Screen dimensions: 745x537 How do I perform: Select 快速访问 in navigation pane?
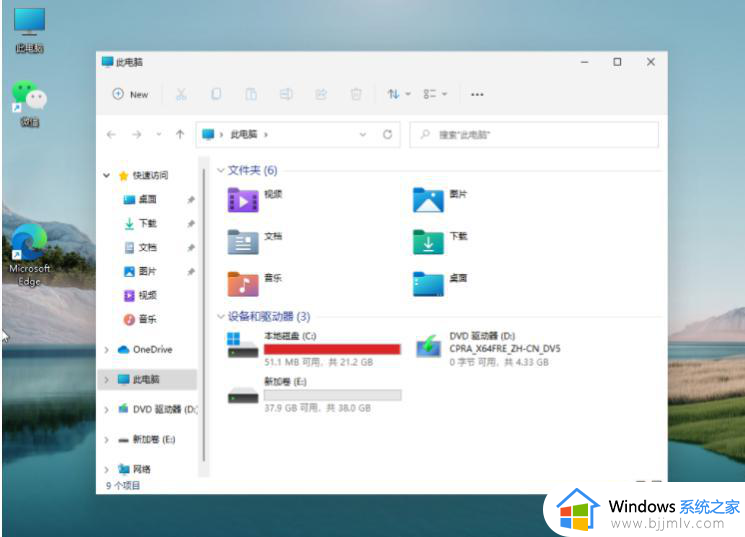coord(150,175)
